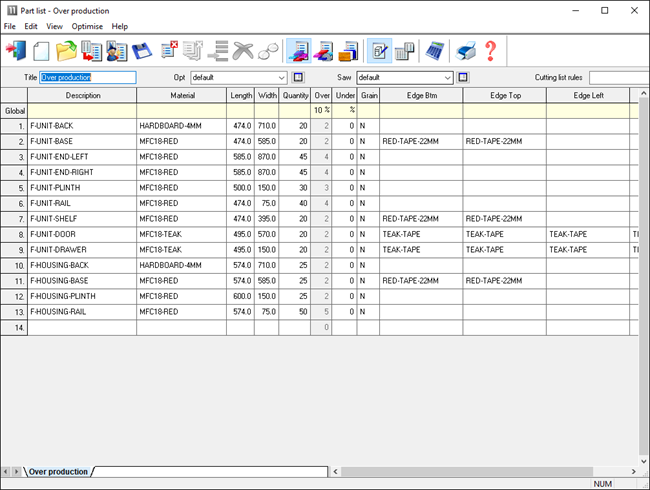Image resolution: width=650 pixels, height=490 pixels.
Task: Save the part list with floppy icon
Action: pos(142,50)
